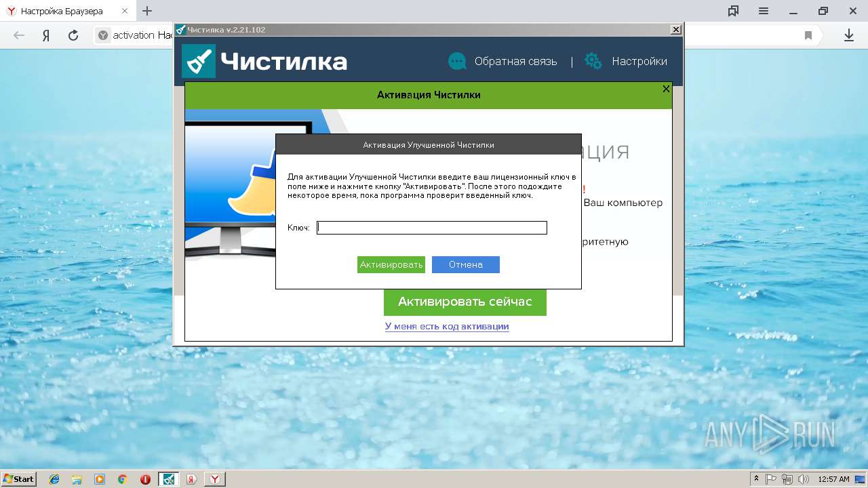The image size is (868, 488).
Task: Click the site icon in address bar
Action: (103, 35)
